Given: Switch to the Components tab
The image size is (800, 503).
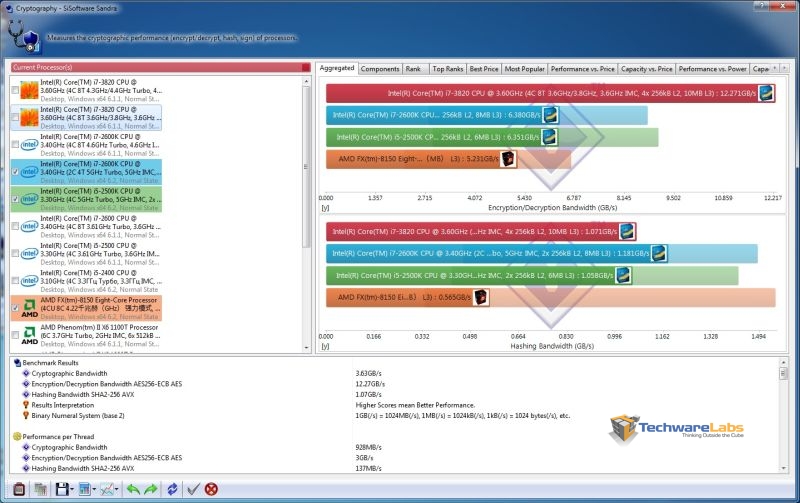Looking at the screenshot, I should (380, 68).
